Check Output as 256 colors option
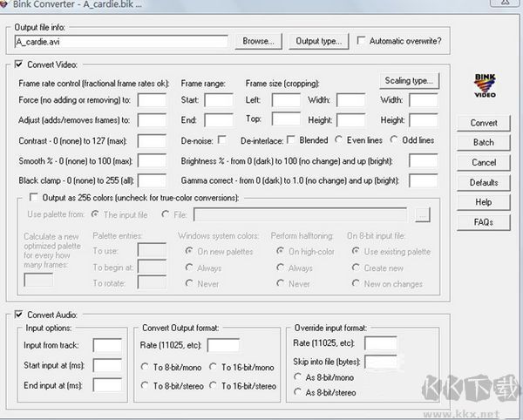This screenshot has height=420, width=523. [34, 198]
